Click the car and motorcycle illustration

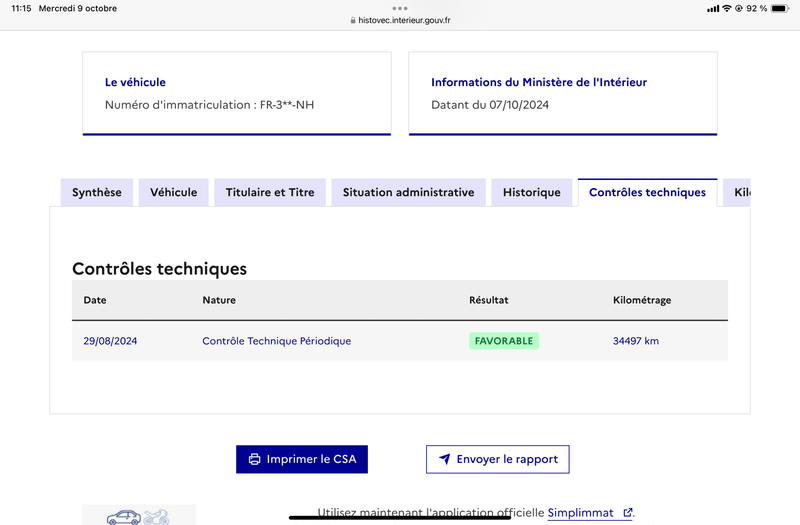point(139,515)
